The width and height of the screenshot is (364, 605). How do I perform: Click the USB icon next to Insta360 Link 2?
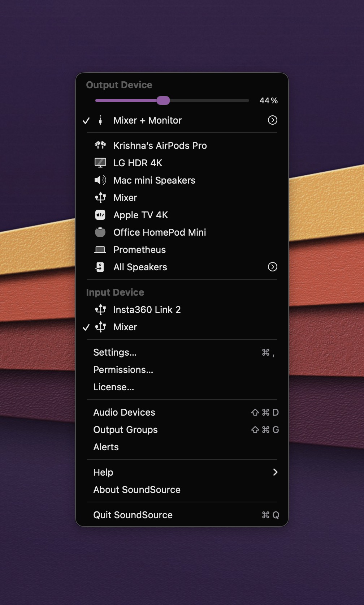point(100,310)
